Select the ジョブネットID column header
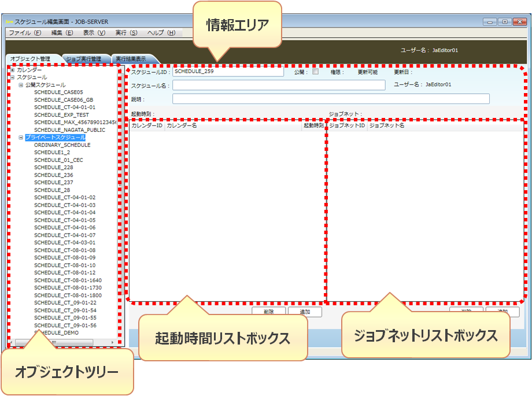The height and width of the screenshot is (396, 532). [x=347, y=125]
